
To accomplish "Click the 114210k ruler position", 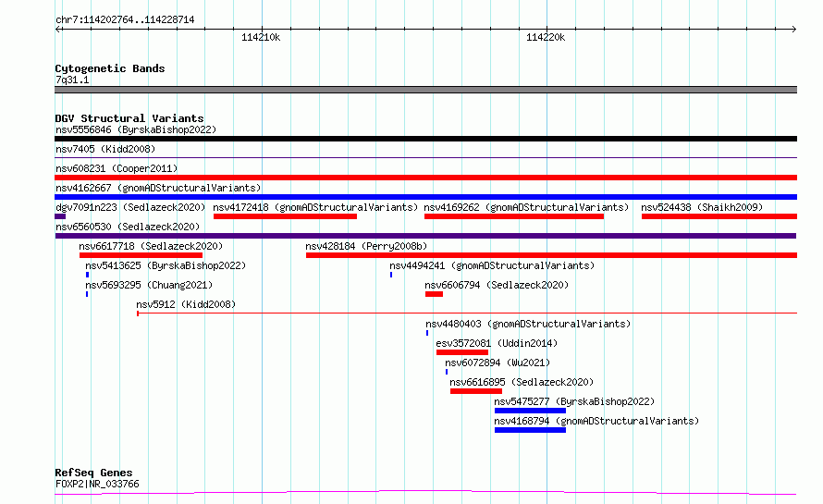I will coord(261,37).
